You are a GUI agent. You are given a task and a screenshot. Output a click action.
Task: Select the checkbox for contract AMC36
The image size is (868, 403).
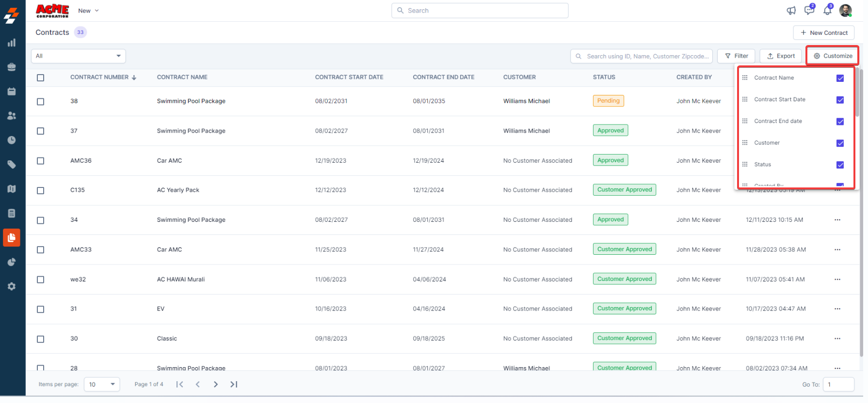(x=41, y=161)
